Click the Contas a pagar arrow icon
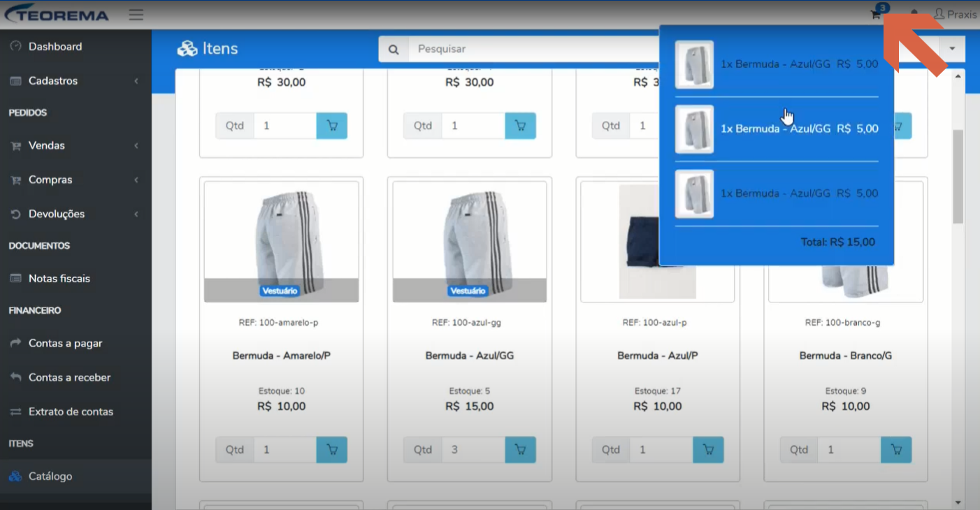The width and height of the screenshot is (980, 510). [x=15, y=343]
